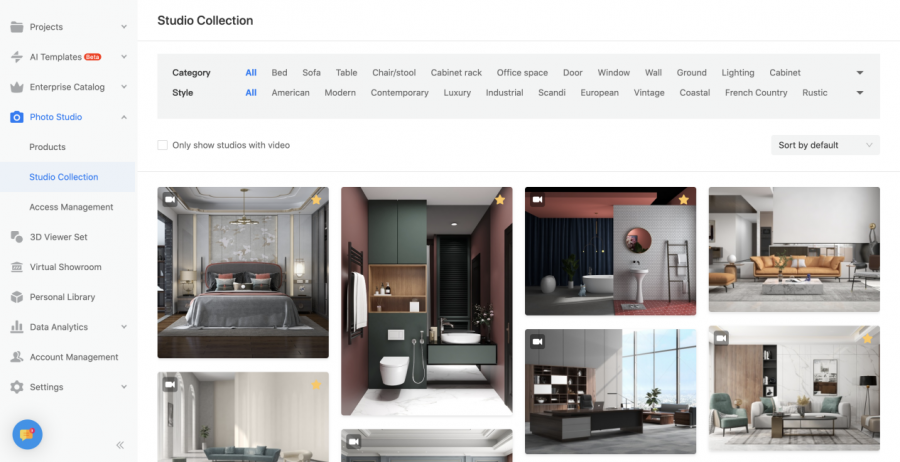Image resolution: width=900 pixels, height=462 pixels.
Task: Select All under Style
Action: (251, 93)
